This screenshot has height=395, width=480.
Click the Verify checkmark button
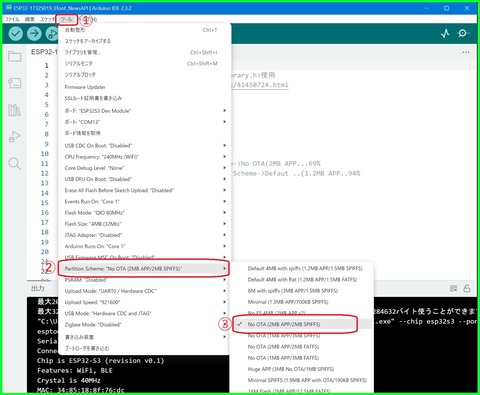click(x=15, y=34)
